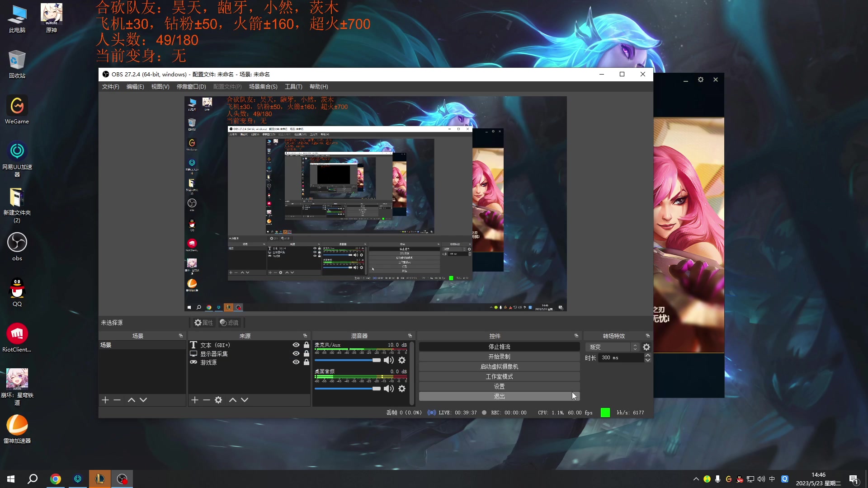Mute the 麦克风/Aux channel

coord(389,360)
